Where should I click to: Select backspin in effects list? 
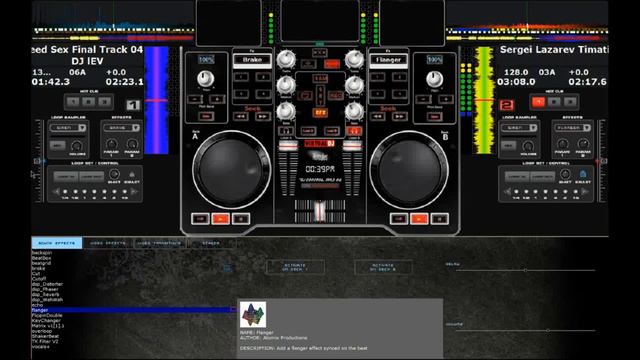42,253
